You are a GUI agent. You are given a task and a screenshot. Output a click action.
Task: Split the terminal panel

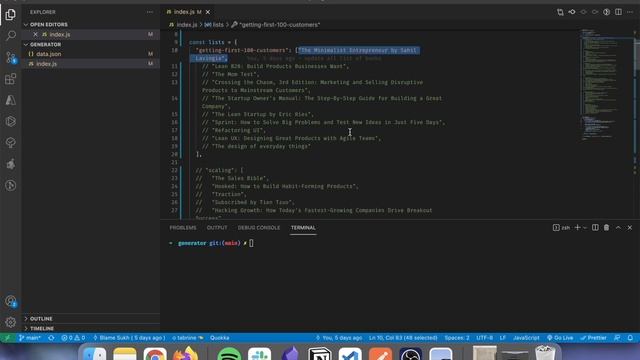pyautogui.click(x=595, y=228)
